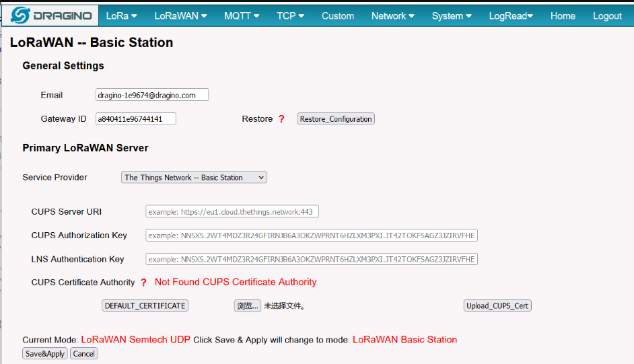Screen dimensions: 634x364
Task: Go to the Custom page
Action: point(338,15)
